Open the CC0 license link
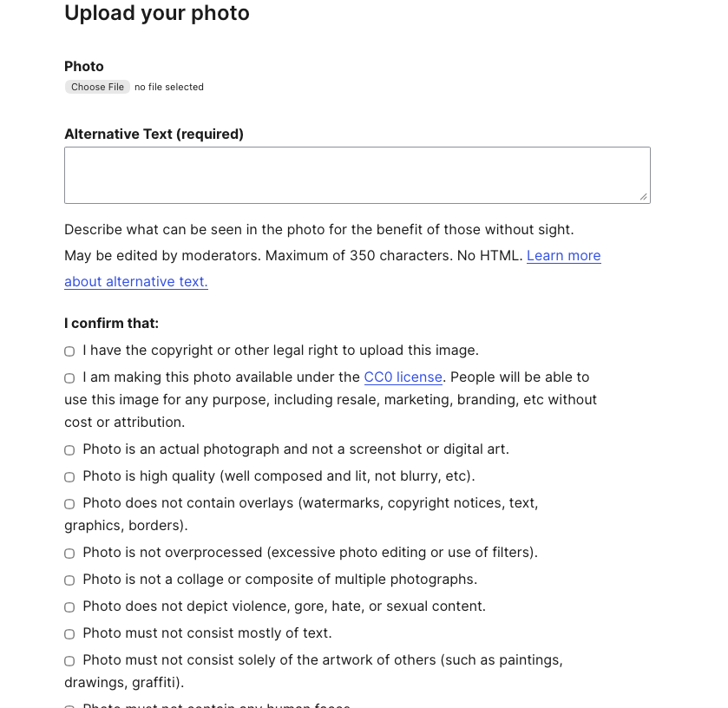This screenshot has width=728, height=708. 403,377
